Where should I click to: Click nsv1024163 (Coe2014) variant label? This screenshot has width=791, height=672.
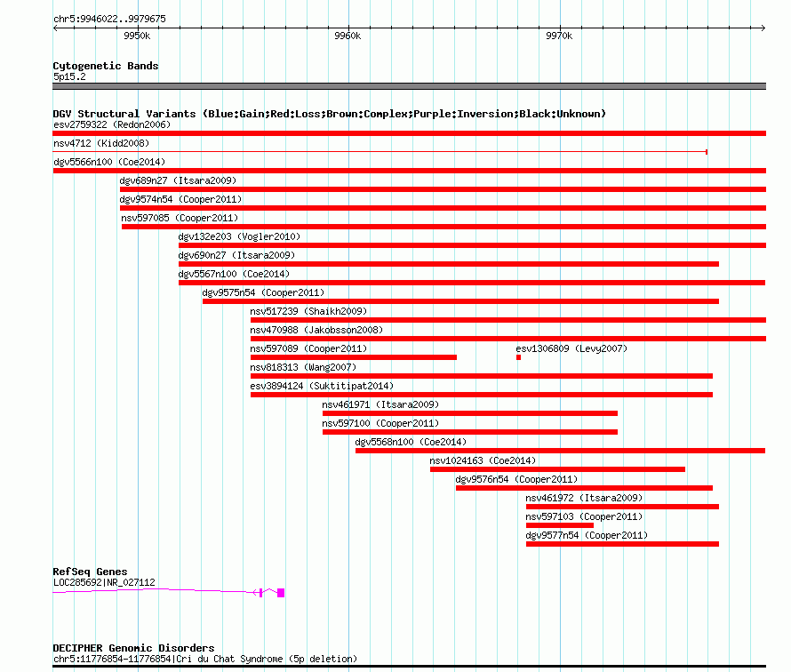[x=483, y=460]
